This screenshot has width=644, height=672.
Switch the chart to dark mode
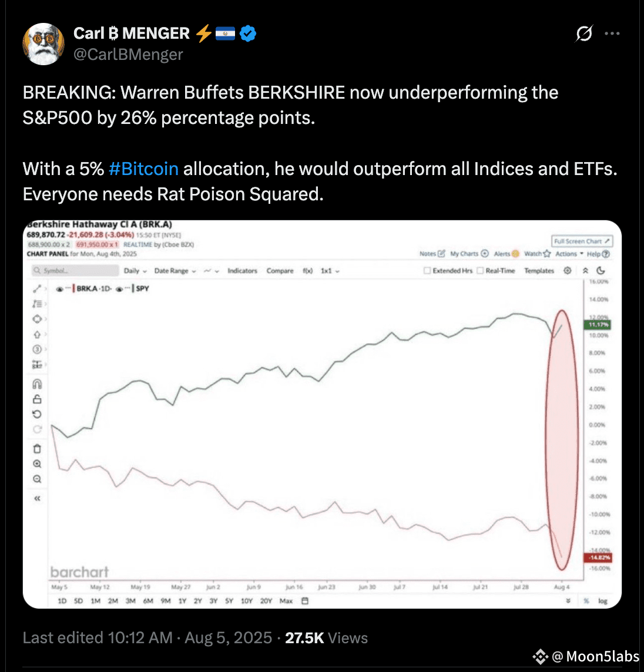coord(601,270)
